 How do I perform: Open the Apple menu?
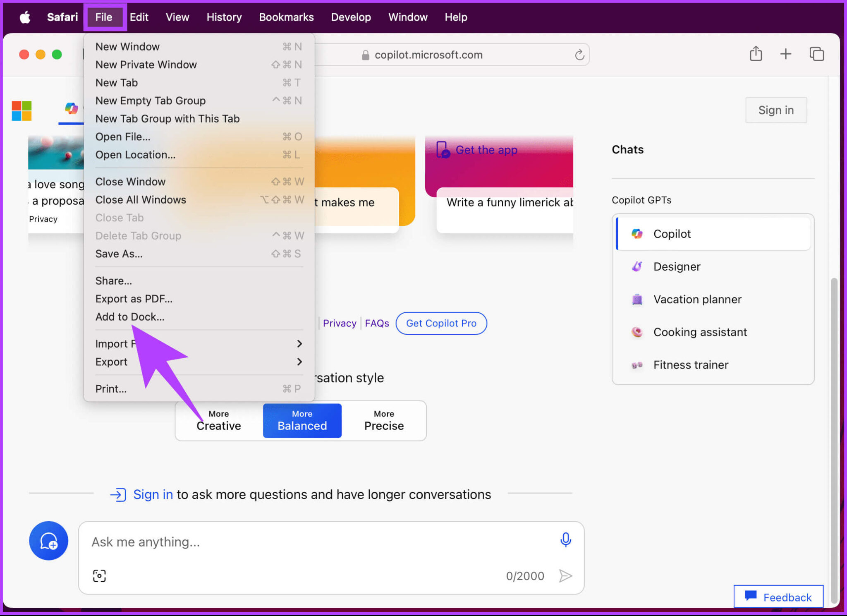[x=25, y=17]
